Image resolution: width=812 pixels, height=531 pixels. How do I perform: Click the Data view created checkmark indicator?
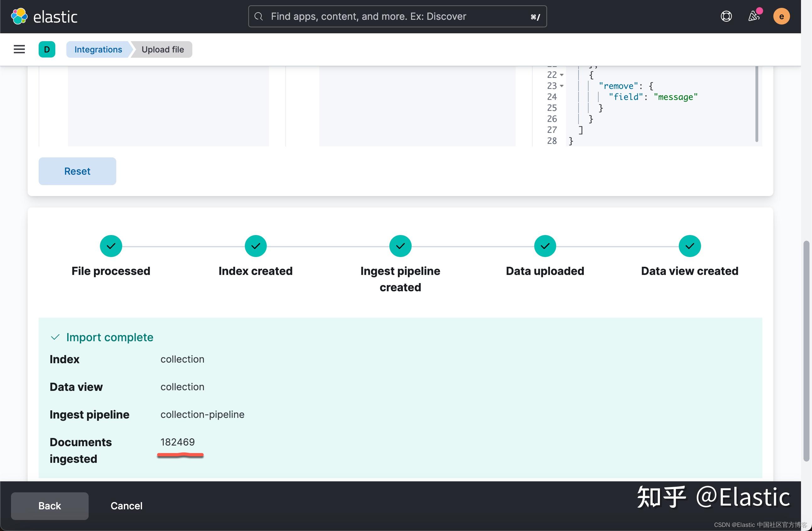689,246
